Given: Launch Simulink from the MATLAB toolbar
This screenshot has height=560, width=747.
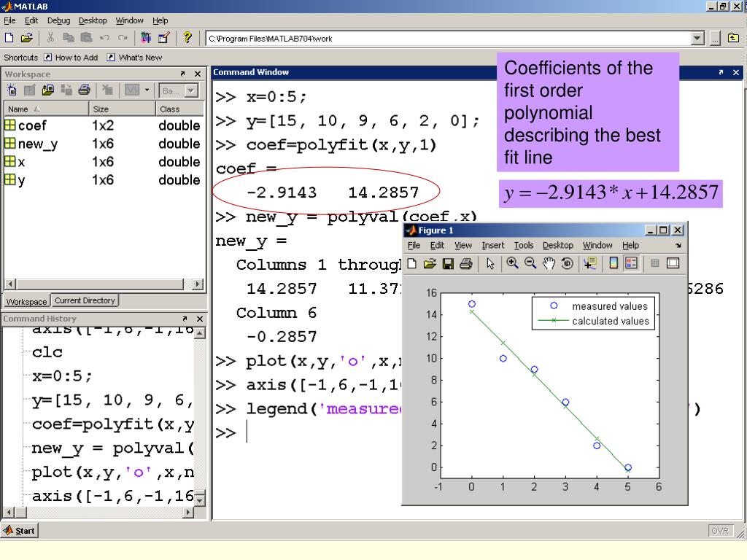Looking at the screenshot, I should (x=146, y=38).
